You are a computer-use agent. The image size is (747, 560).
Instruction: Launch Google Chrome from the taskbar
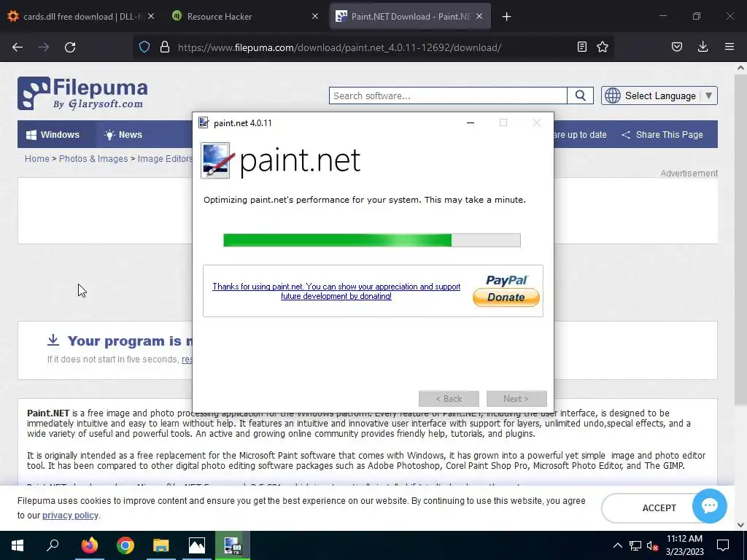tap(125, 545)
